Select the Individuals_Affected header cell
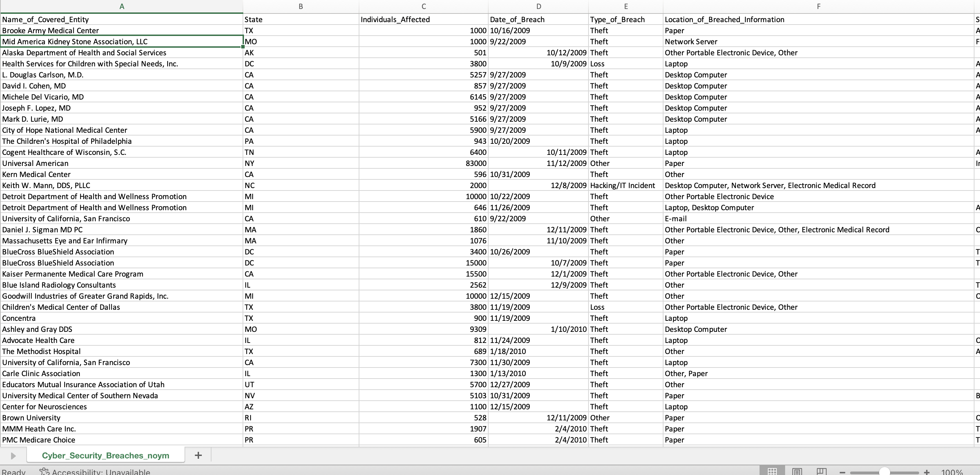This screenshot has height=475, width=980. pyautogui.click(x=423, y=19)
